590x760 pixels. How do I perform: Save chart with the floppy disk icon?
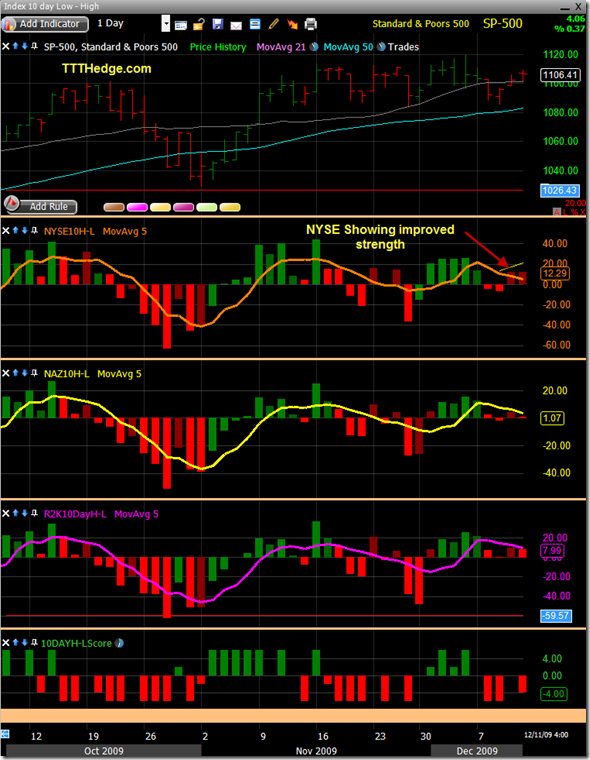point(218,24)
